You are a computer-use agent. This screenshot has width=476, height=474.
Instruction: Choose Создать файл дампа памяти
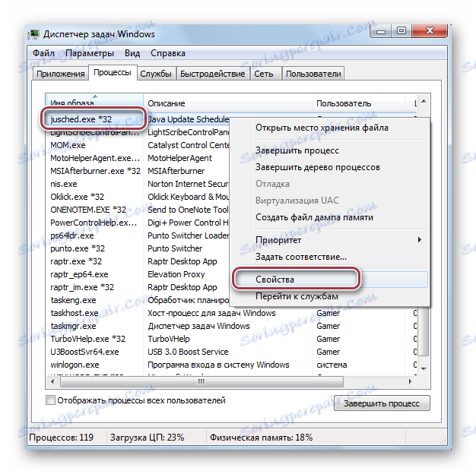coord(329,217)
